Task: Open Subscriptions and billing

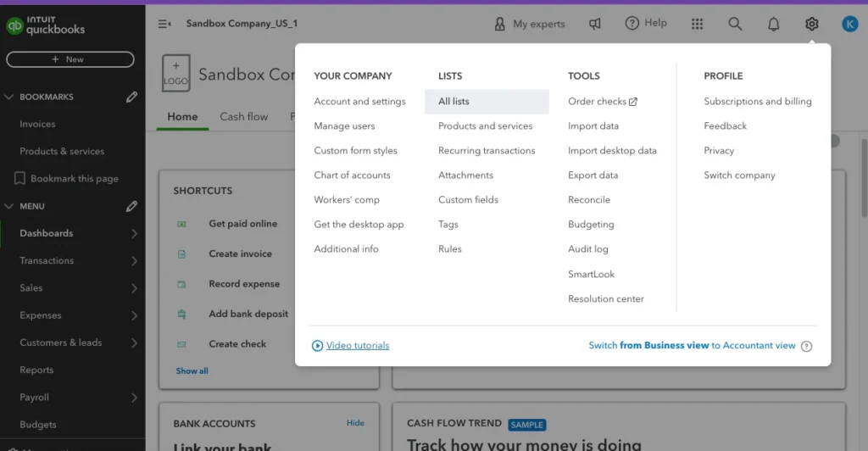Action: pyautogui.click(x=758, y=101)
